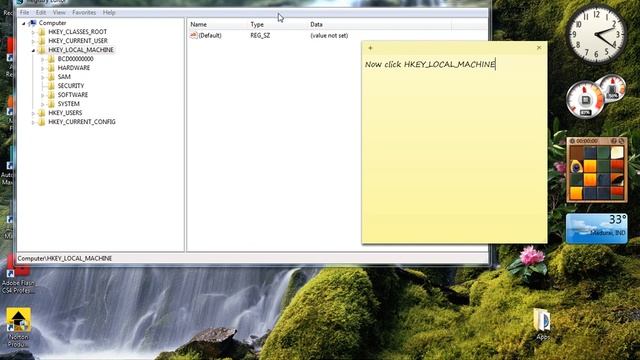Viewport: 640px width, 360px height.
Task: Open the View menu
Action: 59,13
